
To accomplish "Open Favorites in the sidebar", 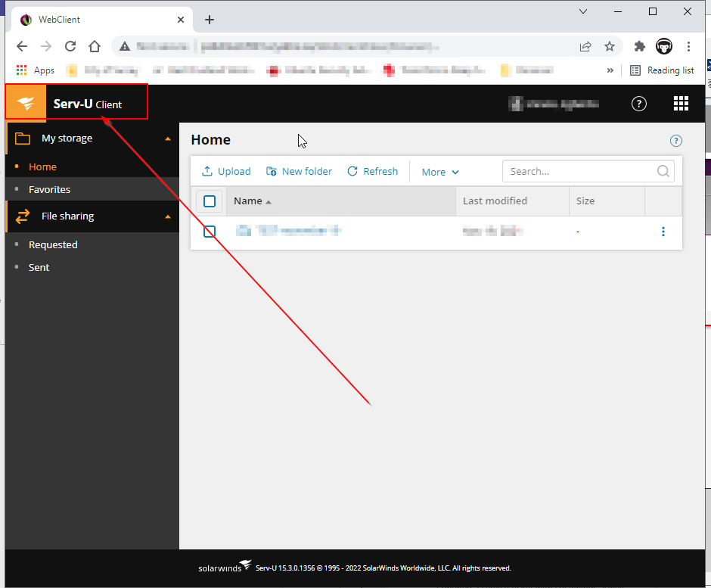I will point(49,190).
